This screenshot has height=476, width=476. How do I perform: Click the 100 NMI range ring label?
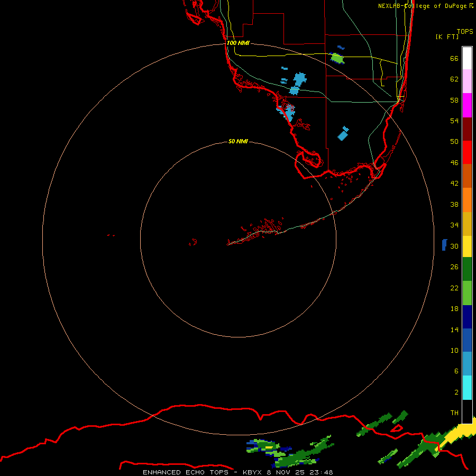[239, 43]
